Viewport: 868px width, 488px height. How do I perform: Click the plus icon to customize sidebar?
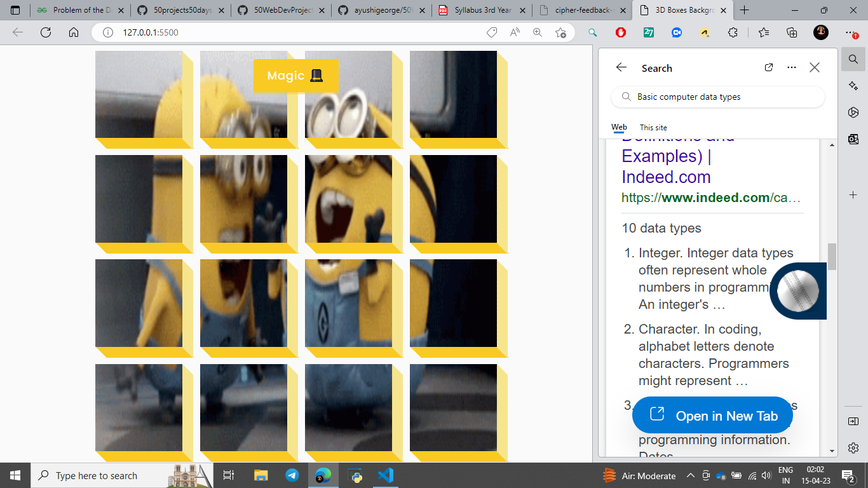(853, 194)
